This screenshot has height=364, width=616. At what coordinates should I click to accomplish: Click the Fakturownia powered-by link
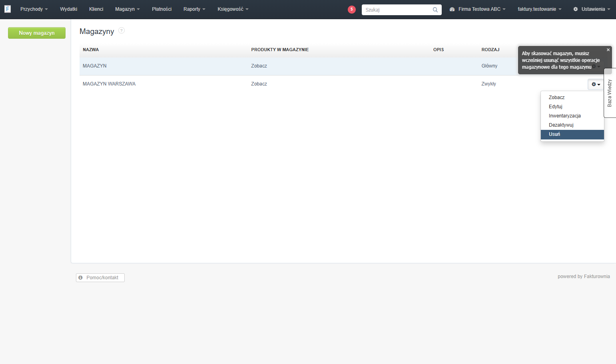[x=597, y=276]
